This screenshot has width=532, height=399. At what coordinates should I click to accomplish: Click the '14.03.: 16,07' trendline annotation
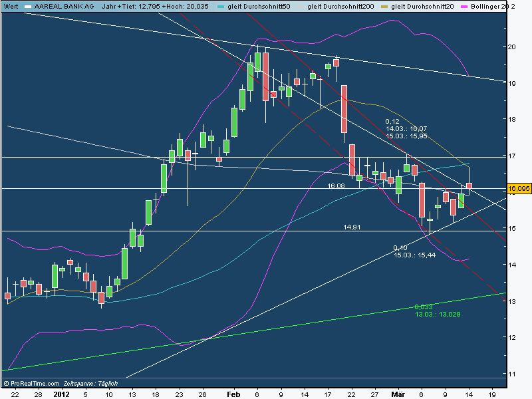pyautogui.click(x=406, y=128)
